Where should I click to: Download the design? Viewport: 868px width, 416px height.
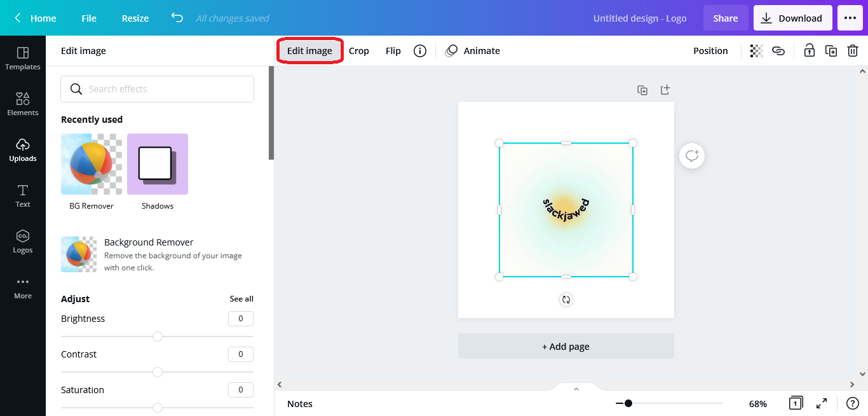792,18
